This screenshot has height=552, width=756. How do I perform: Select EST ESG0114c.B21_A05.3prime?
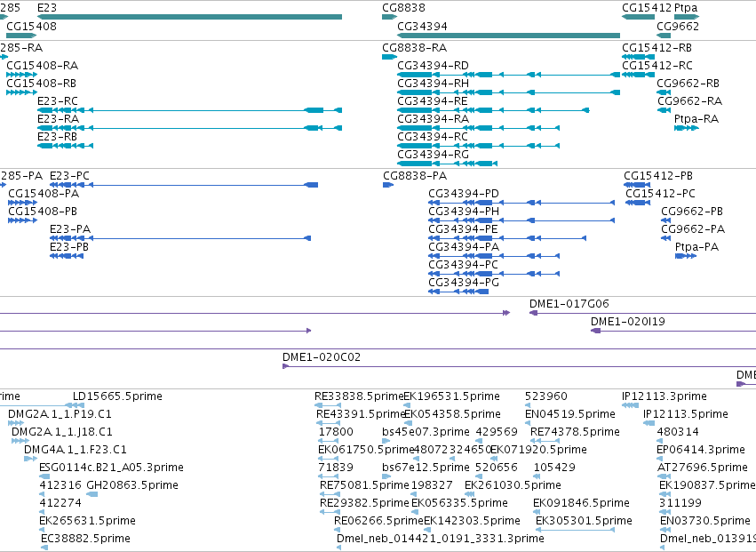point(44,476)
